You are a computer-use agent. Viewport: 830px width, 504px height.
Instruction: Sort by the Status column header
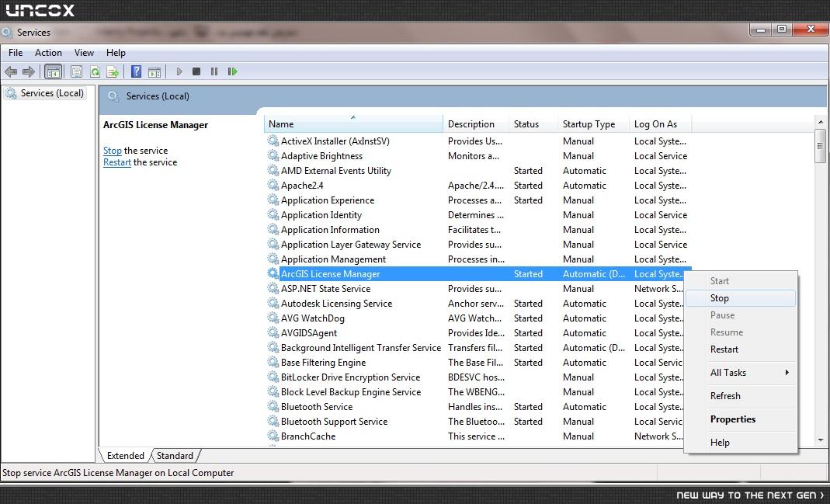(533, 124)
